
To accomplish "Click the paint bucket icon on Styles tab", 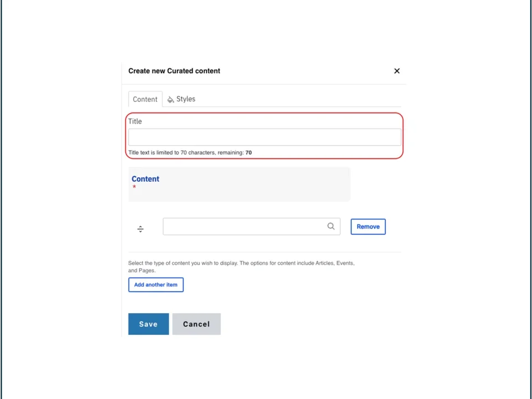I will (171, 99).
